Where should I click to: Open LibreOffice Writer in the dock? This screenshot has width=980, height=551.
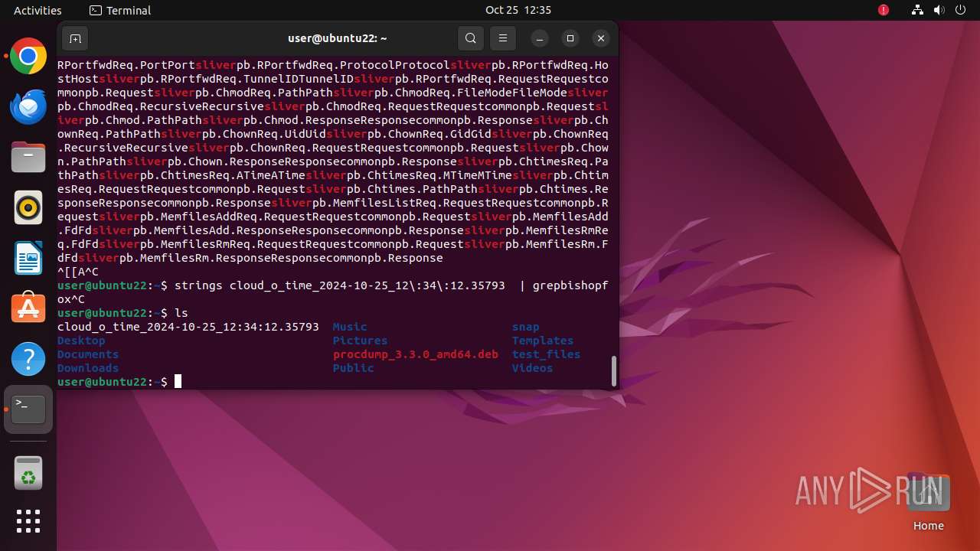coord(28,258)
